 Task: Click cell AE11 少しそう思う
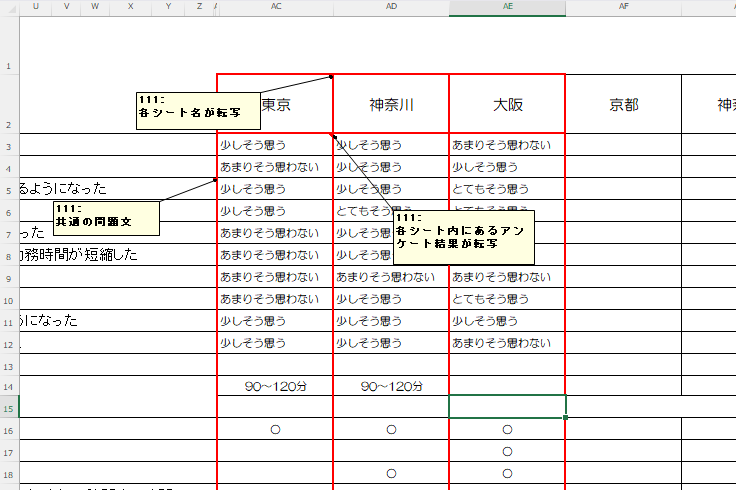point(507,321)
